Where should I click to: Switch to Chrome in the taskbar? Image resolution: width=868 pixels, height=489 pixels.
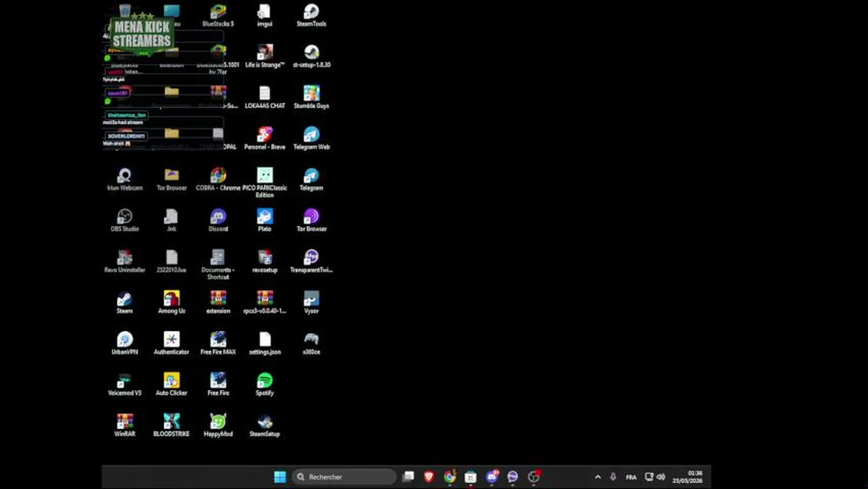(x=450, y=477)
